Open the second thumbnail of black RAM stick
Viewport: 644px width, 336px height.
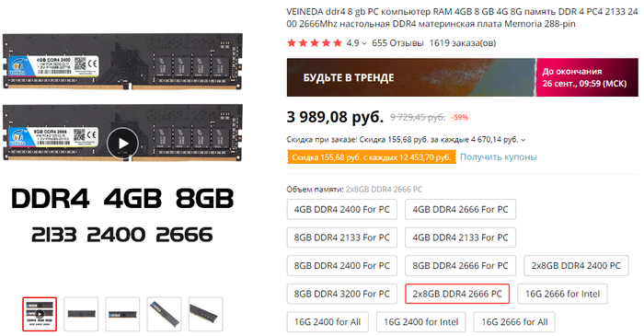[x=81, y=314]
